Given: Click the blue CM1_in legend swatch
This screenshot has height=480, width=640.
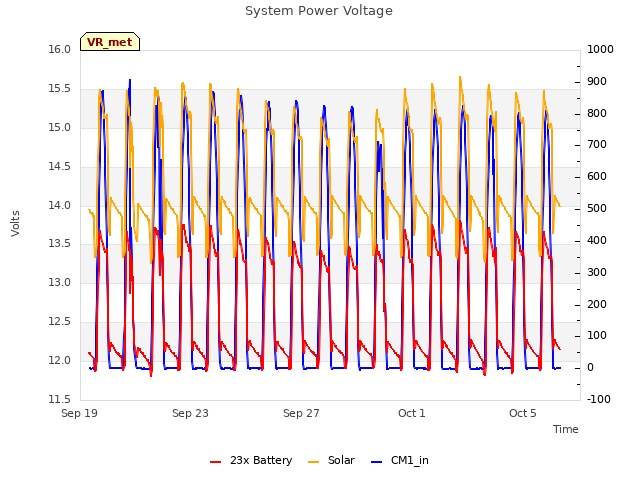Looking at the screenshot, I should click(x=376, y=462).
